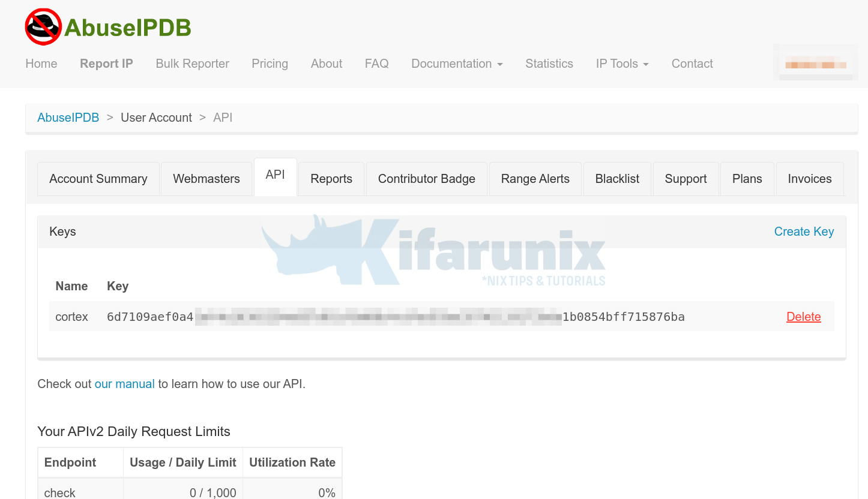Click the AbuseIPDB logo icon

[43, 27]
